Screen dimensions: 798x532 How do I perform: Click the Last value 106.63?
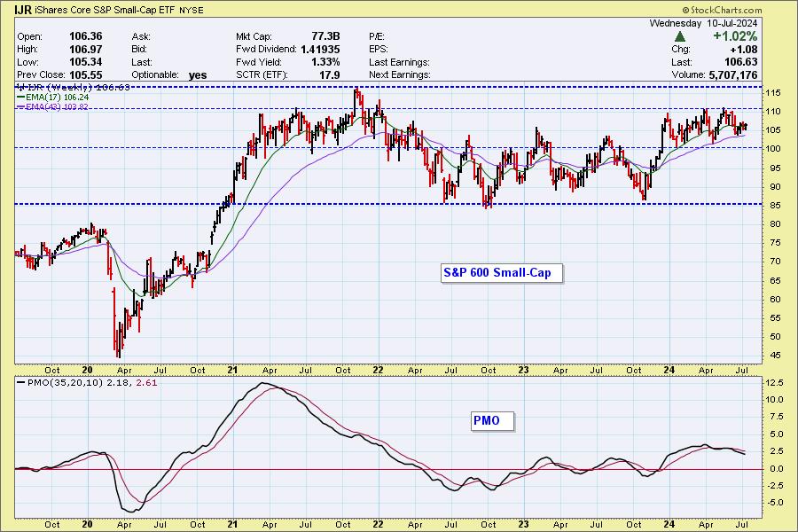pyautogui.click(x=741, y=62)
